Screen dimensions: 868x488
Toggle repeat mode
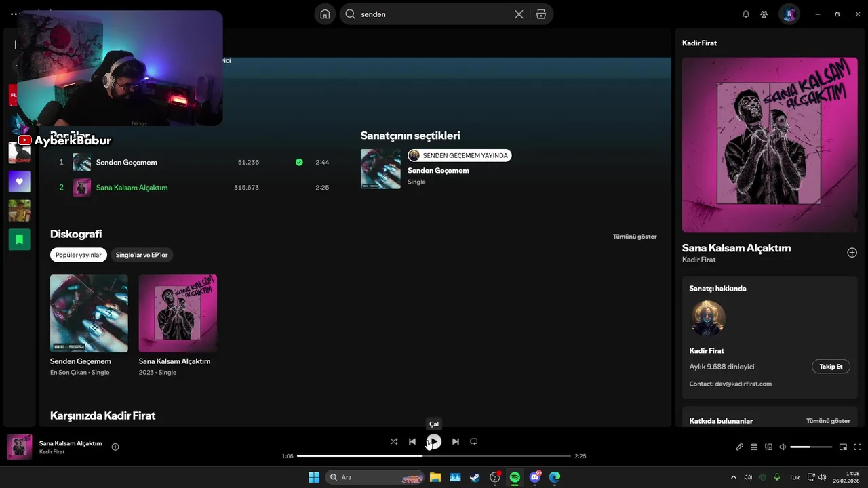point(474,441)
